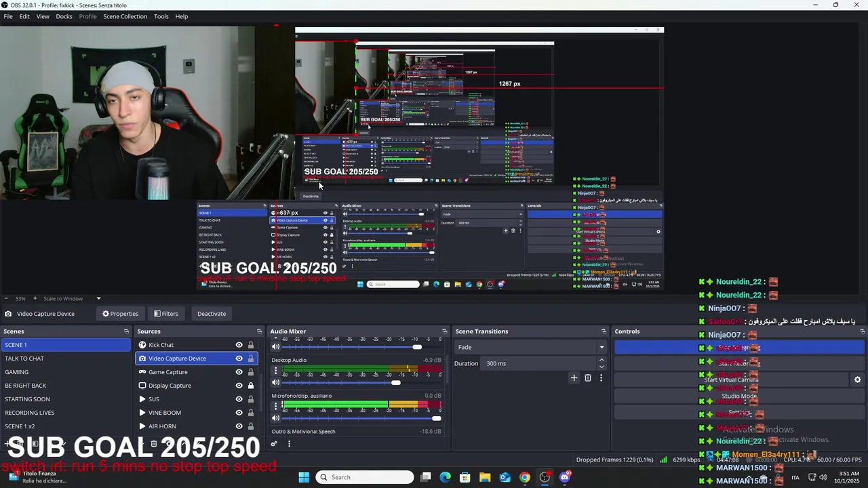The height and width of the screenshot is (488, 868).
Task: Click the Start Recording button
Action: pyautogui.click(x=739, y=363)
